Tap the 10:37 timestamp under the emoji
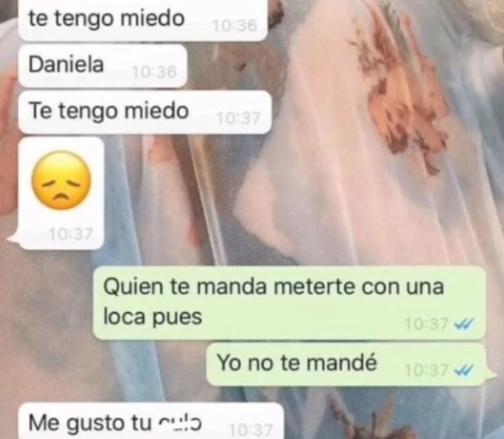The image size is (504, 439). pyautogui.click(x=71, y=234)
